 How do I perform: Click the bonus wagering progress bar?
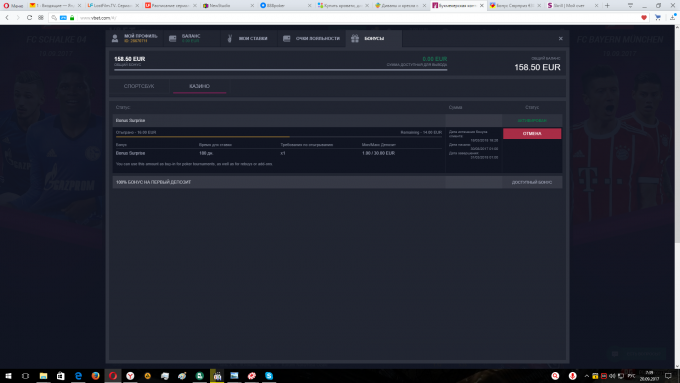pos(278,137)
